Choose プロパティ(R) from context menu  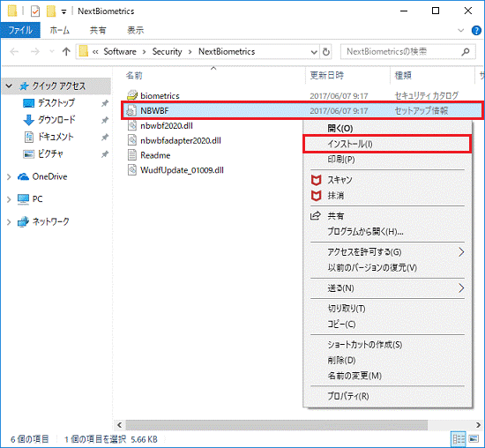click(x=387, y=396)
